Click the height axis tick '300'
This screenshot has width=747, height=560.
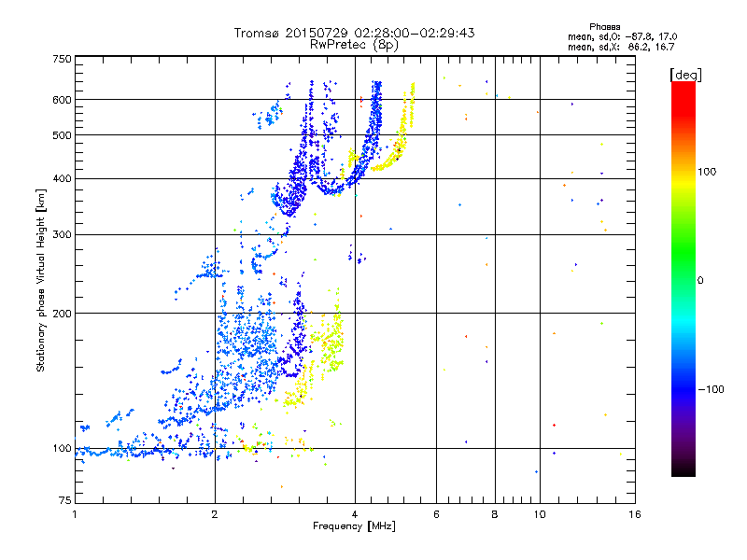tap(62, 235)
